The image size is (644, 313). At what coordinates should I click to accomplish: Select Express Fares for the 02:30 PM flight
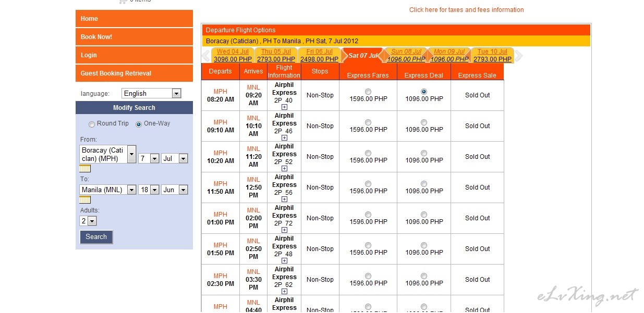(x=368, y=276)
